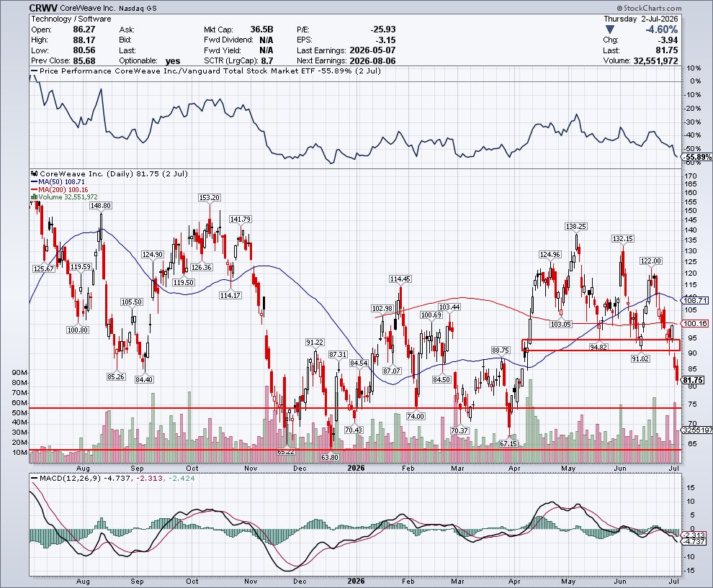Click the 94.82 price label
This screenshot has height=588, width=713.
click(x=598, y=347)
